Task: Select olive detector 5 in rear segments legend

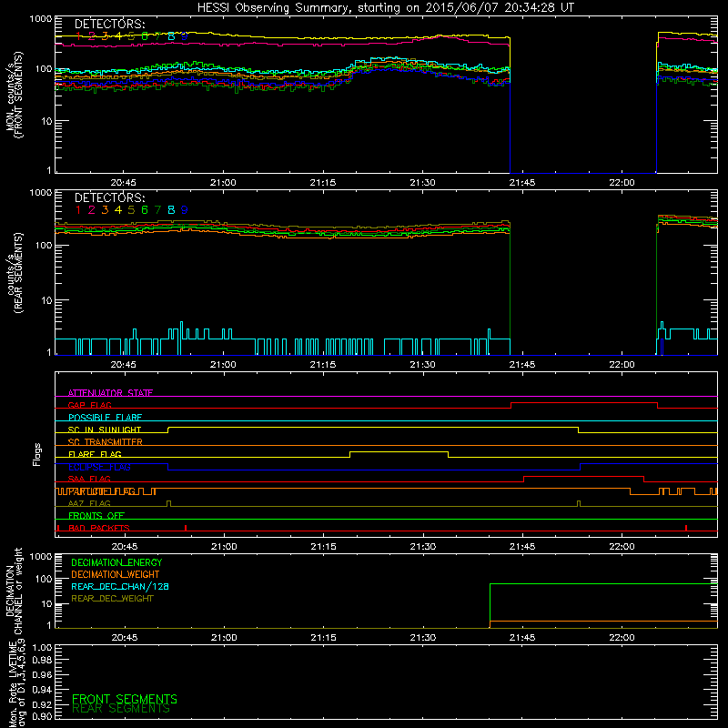Action: point(131,210)
